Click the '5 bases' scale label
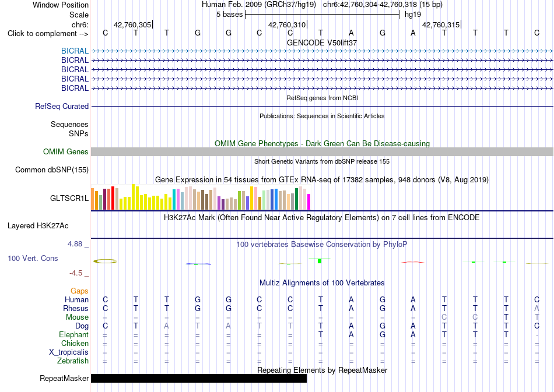This screenshot has width=554, height=392. [230, 15]
